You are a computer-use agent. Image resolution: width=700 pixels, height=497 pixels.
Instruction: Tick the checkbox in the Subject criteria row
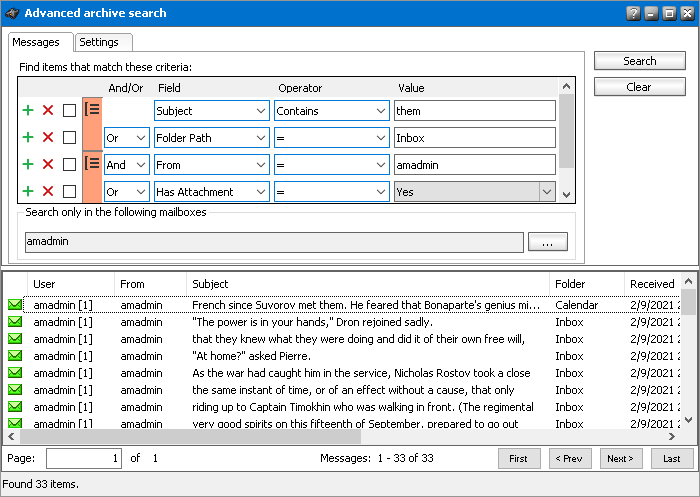[69, 111]
